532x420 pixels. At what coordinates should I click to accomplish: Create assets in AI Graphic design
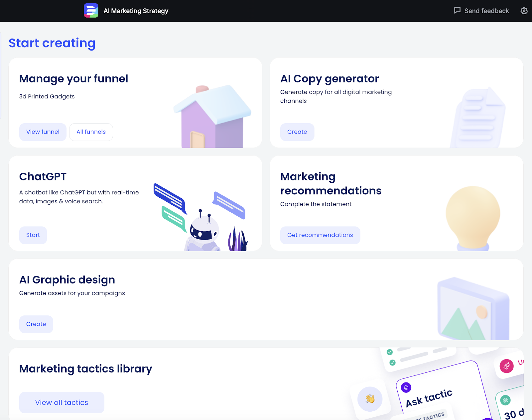tap(36, 324)
